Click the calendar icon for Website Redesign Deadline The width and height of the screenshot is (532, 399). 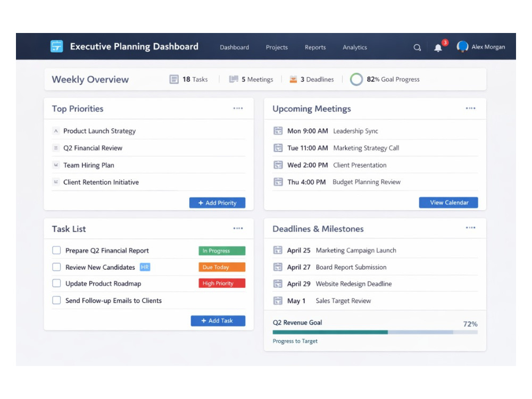[278, 284]
